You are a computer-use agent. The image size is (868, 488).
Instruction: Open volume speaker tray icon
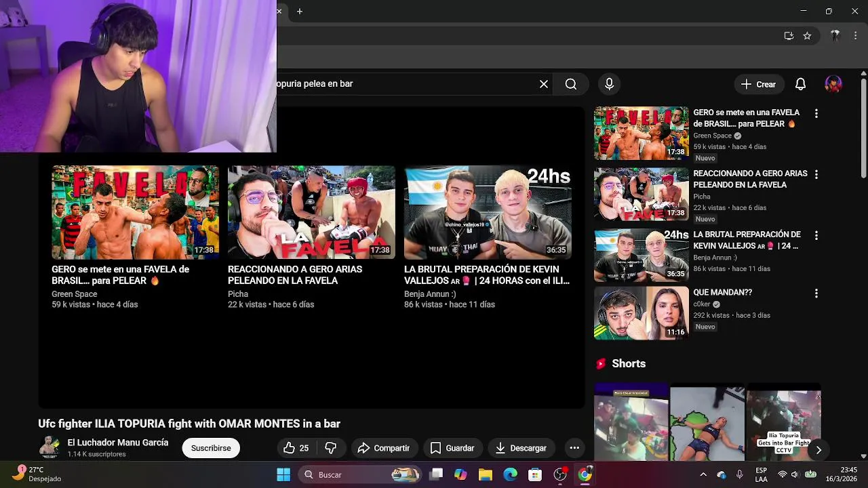point(797,474)
